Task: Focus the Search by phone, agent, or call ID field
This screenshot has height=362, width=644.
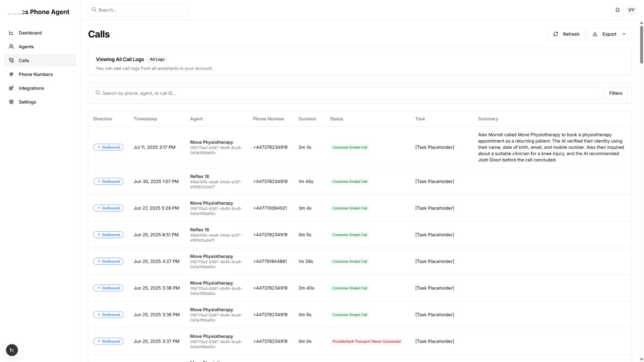Action: click(x=346, y=93)
